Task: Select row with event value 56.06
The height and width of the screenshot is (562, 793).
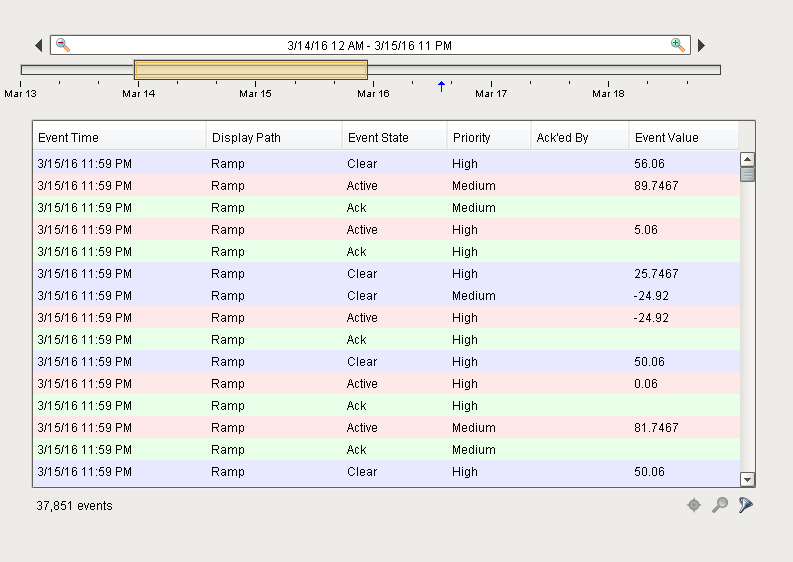Action: point(386,163)
